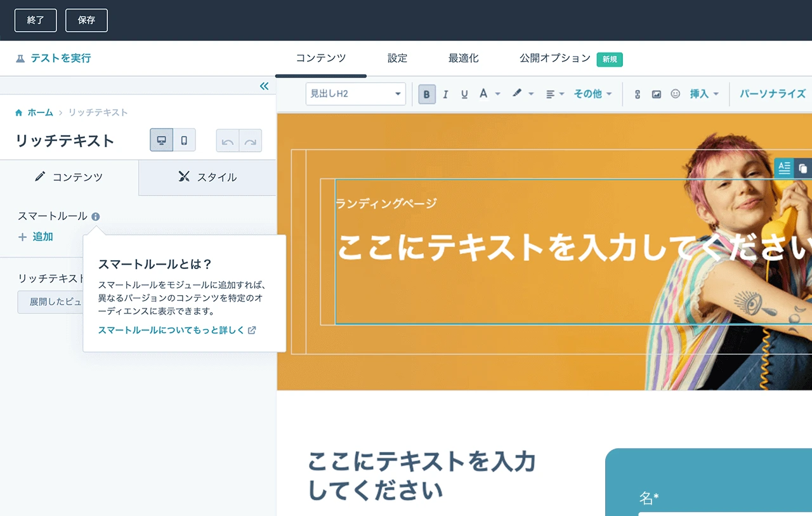Switch to desktop preview mode
Screen dimensions: 812x516
pos(161,140)
